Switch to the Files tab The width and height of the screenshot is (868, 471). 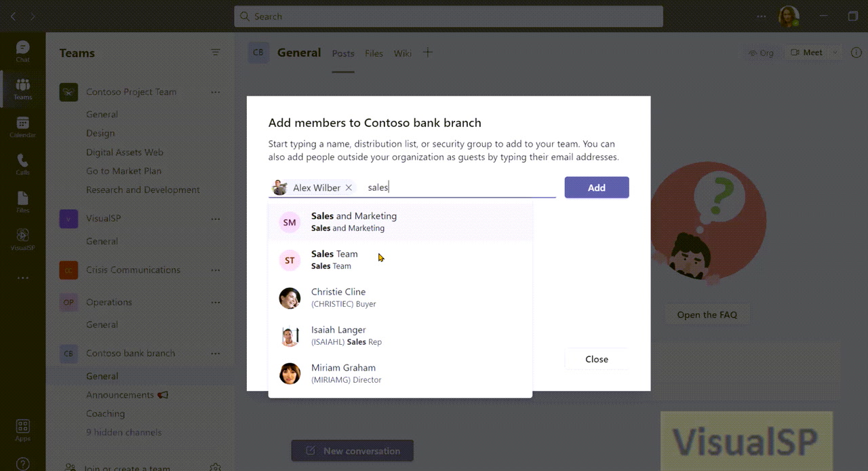(x=374, y=53)
